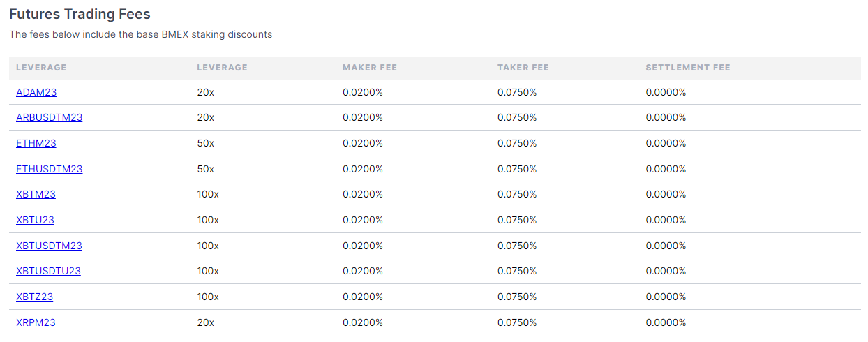Click the 50x leverage for ETHM23
This screenshot has height=342, width=868.
[x=206, y=143]
